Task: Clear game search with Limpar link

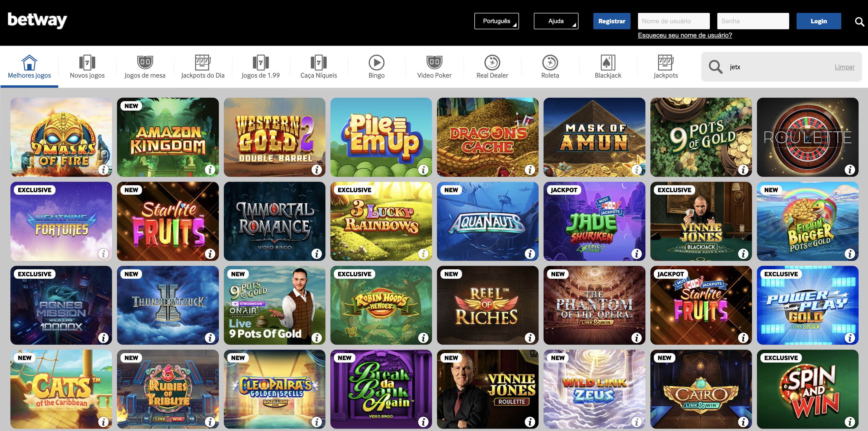Action: (x=844, y=67)
